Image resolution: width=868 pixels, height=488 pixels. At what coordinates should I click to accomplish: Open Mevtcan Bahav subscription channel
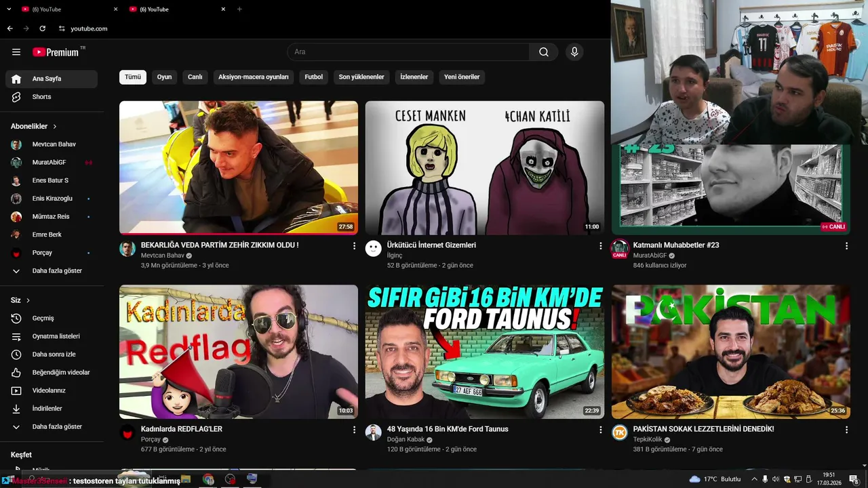pyautogui.click(x=52, y=144)
